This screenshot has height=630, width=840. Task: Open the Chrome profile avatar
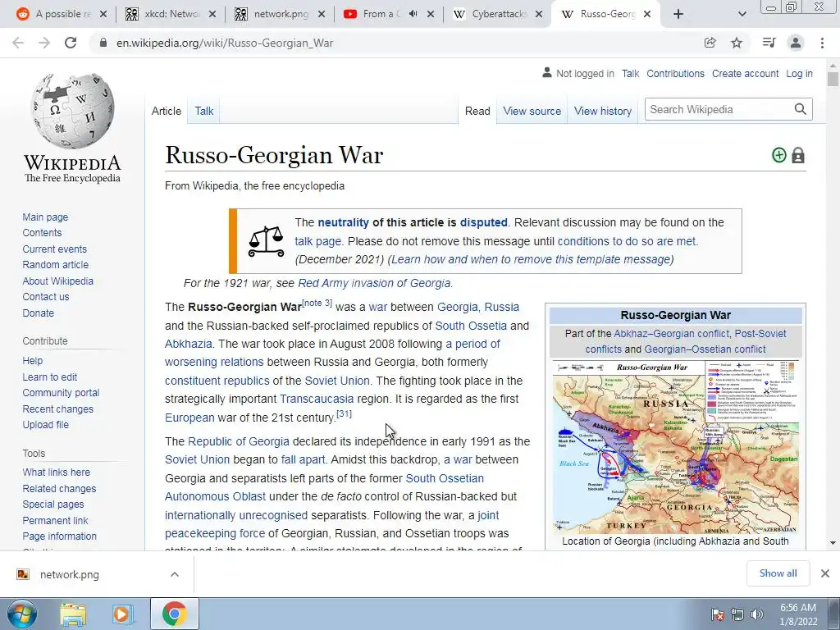(x=796, y=43)
